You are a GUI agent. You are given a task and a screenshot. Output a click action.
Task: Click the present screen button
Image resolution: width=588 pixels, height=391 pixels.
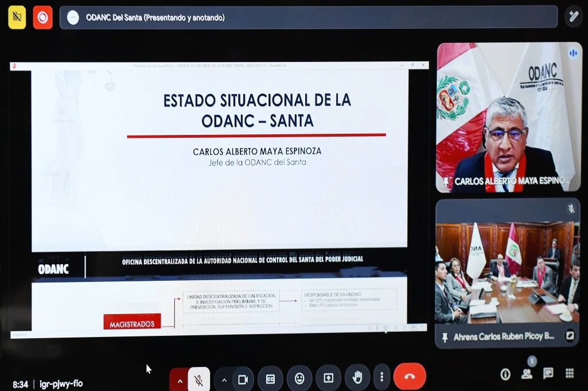coord(329,377)
